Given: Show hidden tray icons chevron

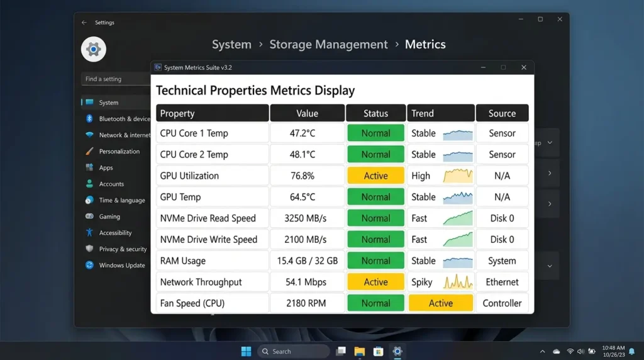Looking at the screenshot, I should click(x=543, y=351).
